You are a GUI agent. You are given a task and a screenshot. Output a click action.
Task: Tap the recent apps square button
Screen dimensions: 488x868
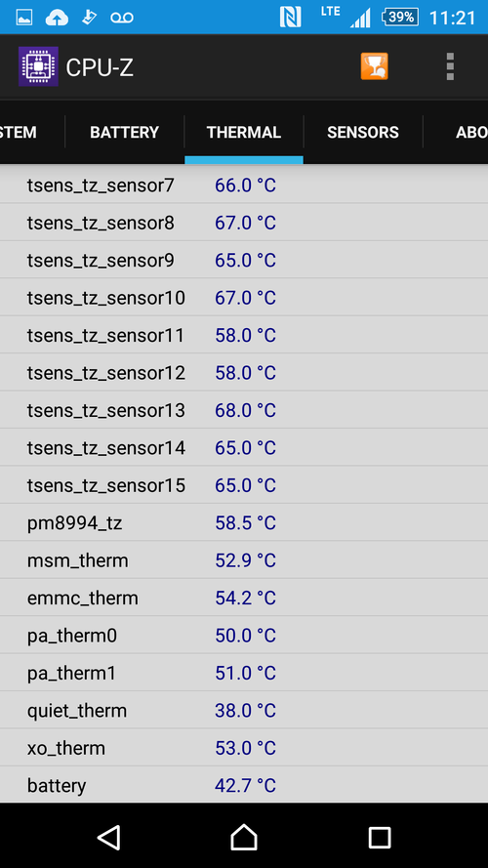(380, 837)
